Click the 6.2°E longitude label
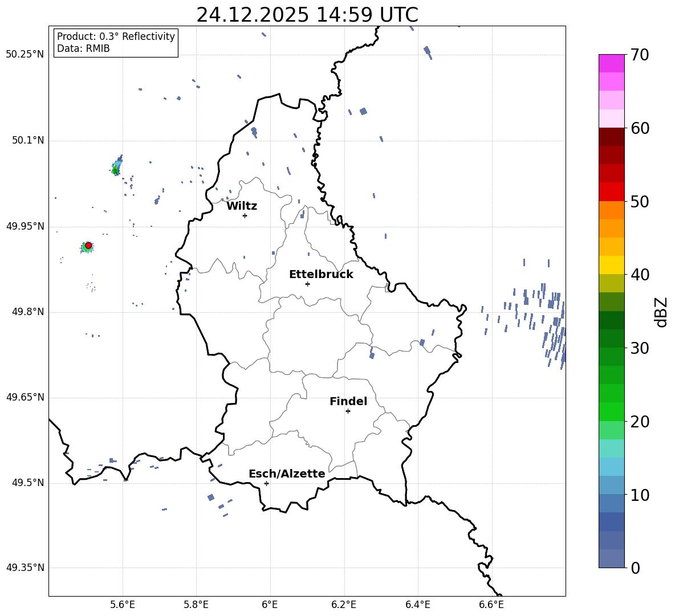This screenshot has width=675, height=616. coord(344,605)
